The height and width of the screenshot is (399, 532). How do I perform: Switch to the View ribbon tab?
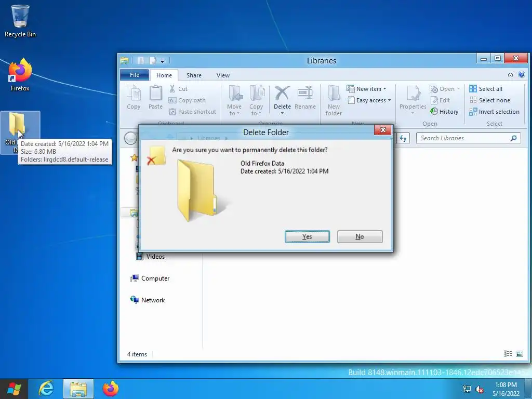tap(223, 75)
